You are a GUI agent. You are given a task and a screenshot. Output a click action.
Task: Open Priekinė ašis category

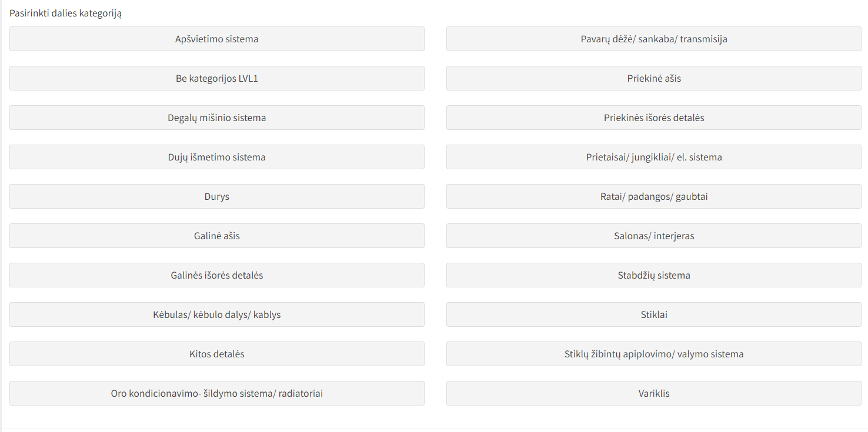click(654, 78)
